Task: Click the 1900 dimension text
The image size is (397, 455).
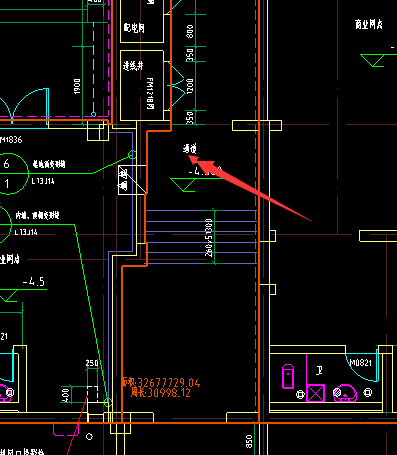Action: tap(77, 86)
